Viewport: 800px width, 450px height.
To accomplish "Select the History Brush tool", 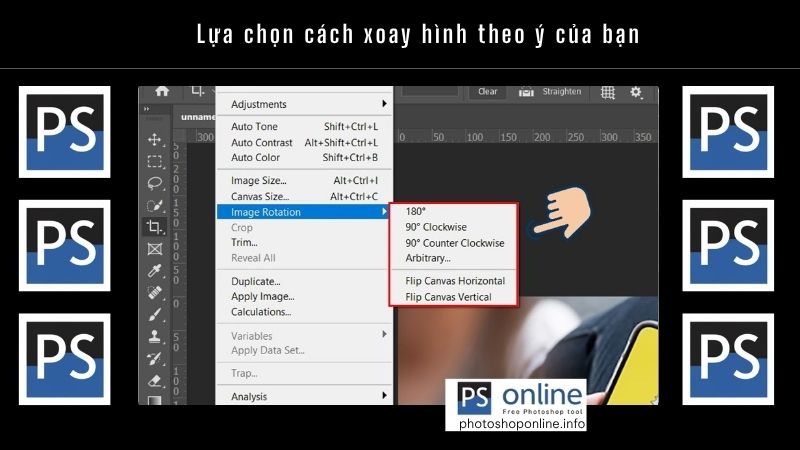I will (155, 358).
